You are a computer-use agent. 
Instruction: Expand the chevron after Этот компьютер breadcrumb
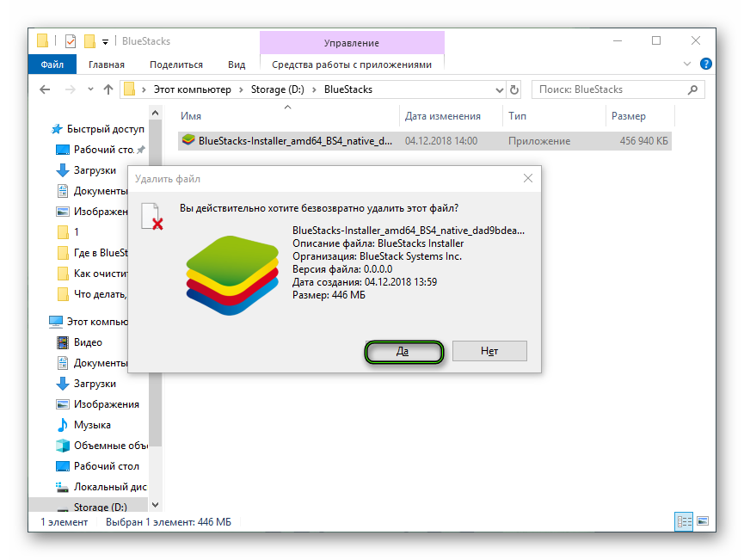(x=241, y=89)
